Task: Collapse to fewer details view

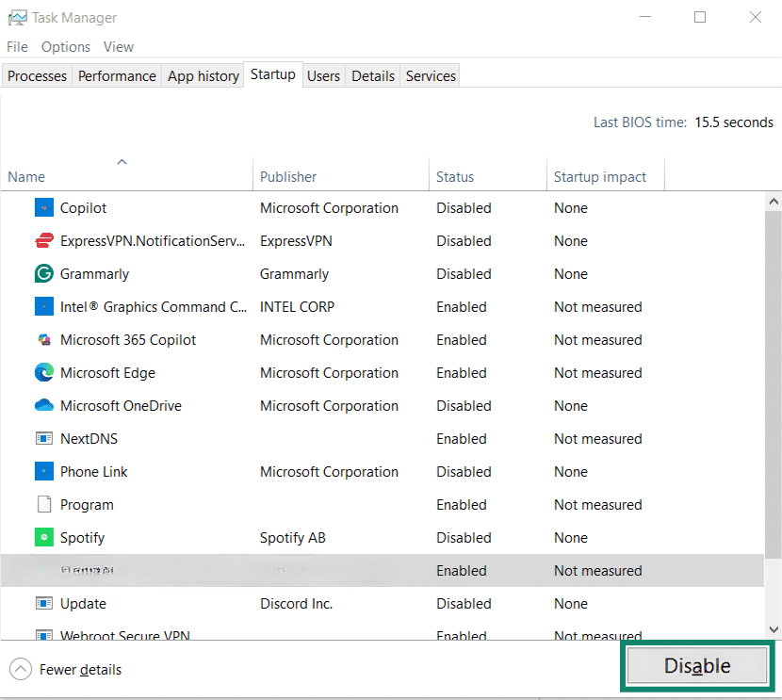Action: pos(64,669)
